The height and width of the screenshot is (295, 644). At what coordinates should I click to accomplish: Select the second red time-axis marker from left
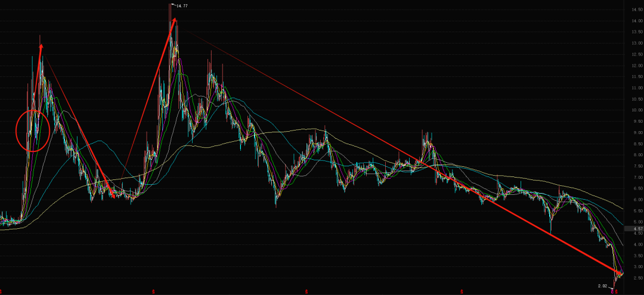154,292
